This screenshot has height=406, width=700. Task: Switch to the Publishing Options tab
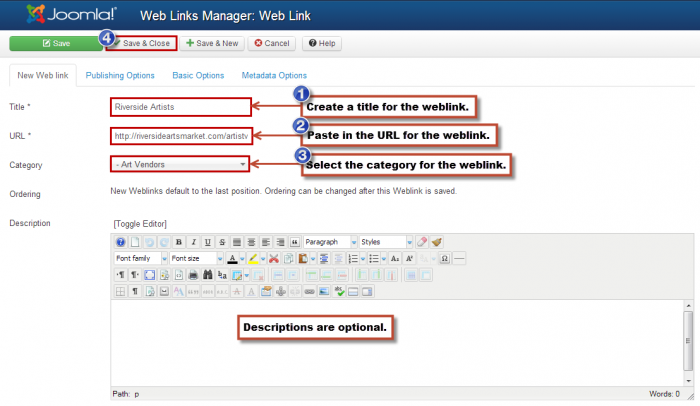coord(120,75)
